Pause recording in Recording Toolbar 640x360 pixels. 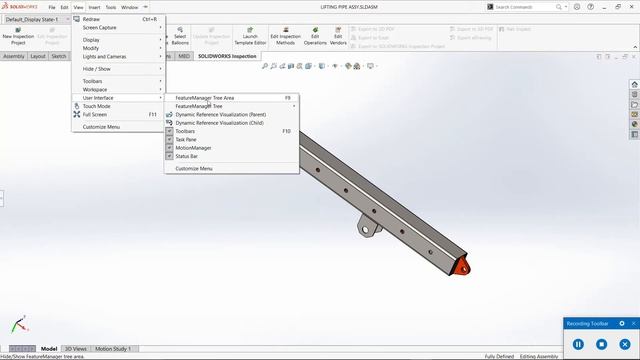point(578,344)
